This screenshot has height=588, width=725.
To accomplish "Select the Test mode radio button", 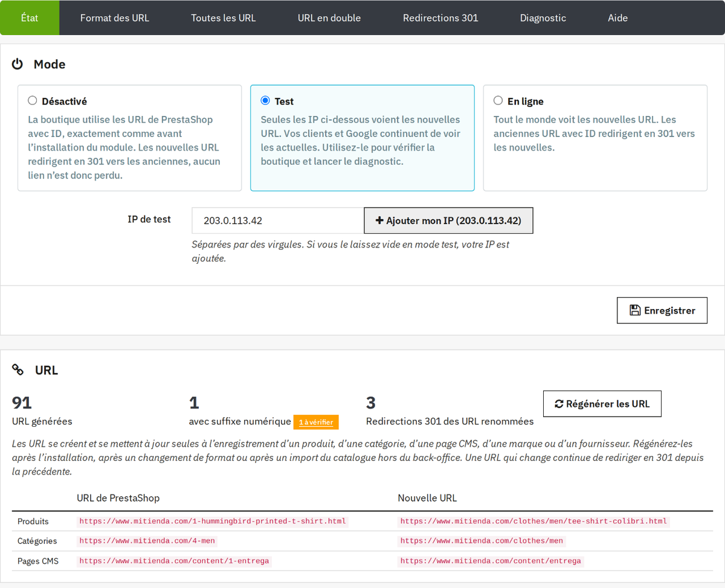I will tap(265, 101).
